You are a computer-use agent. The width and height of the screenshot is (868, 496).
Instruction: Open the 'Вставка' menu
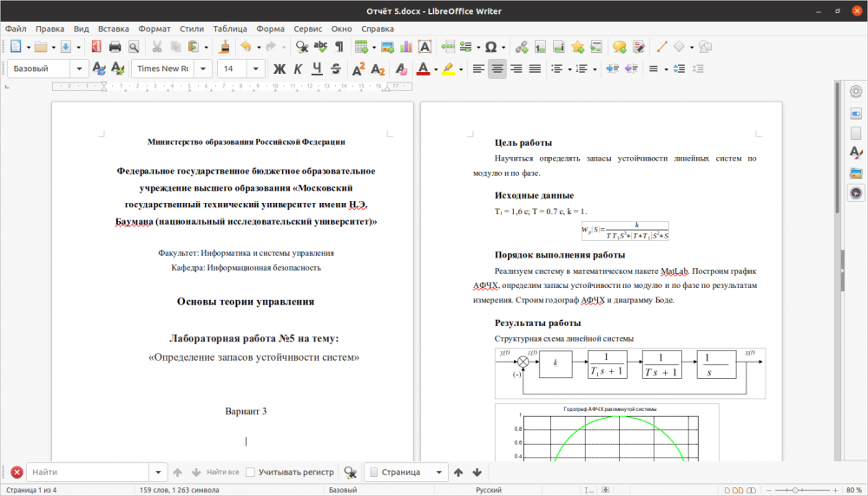(x=114, y=29)
